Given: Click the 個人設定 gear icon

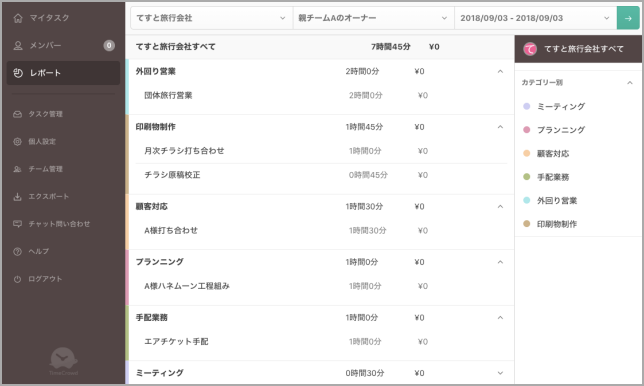Looking at the screenshot, I should [17, 142].
